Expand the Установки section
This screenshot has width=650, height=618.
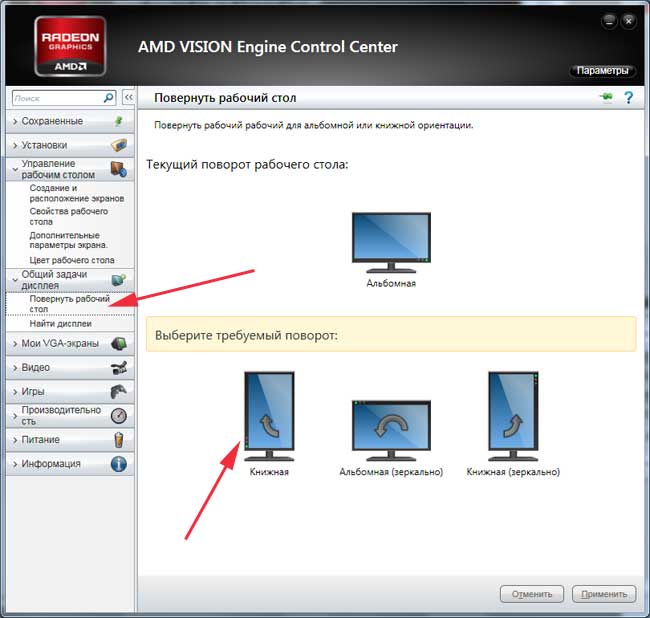point(59,145)
